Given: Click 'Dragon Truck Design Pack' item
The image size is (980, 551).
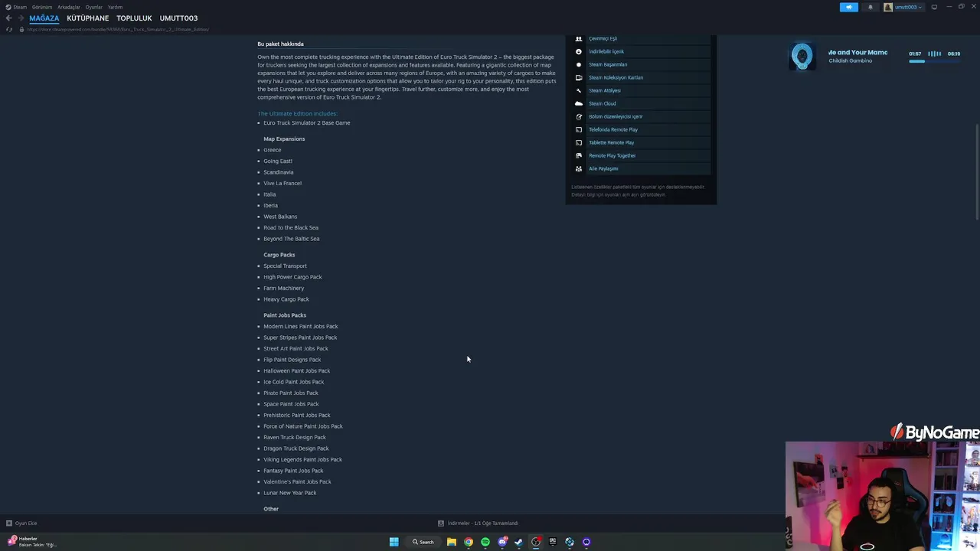Looking at the screenshot, I should 296,448.
